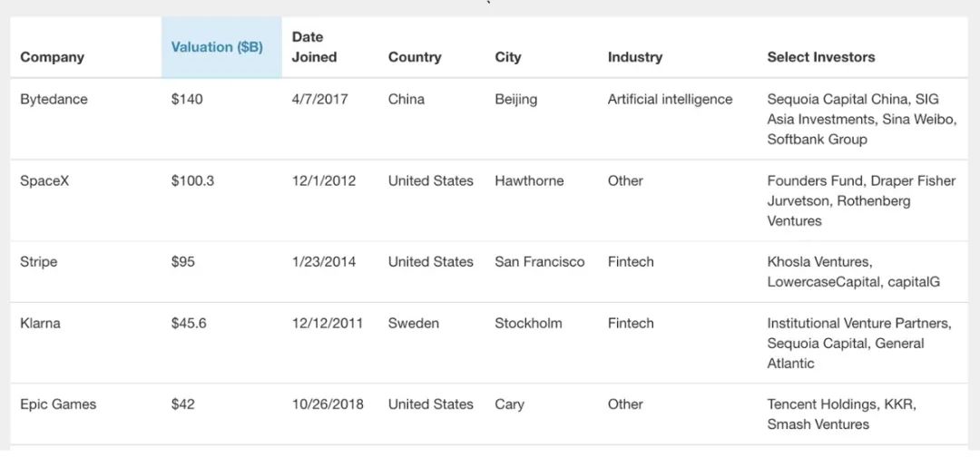Click the Select Investors column header

(x=820, y=57)
